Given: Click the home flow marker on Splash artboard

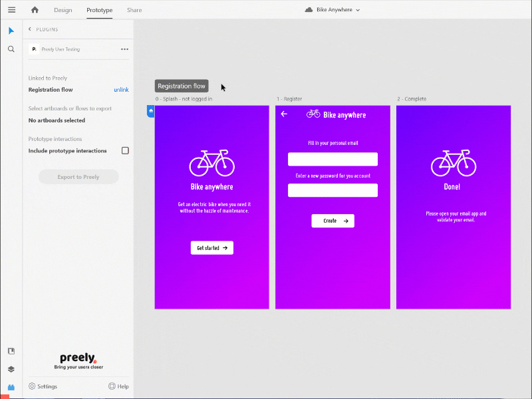Looking at the screenshot, I should 151,111.
